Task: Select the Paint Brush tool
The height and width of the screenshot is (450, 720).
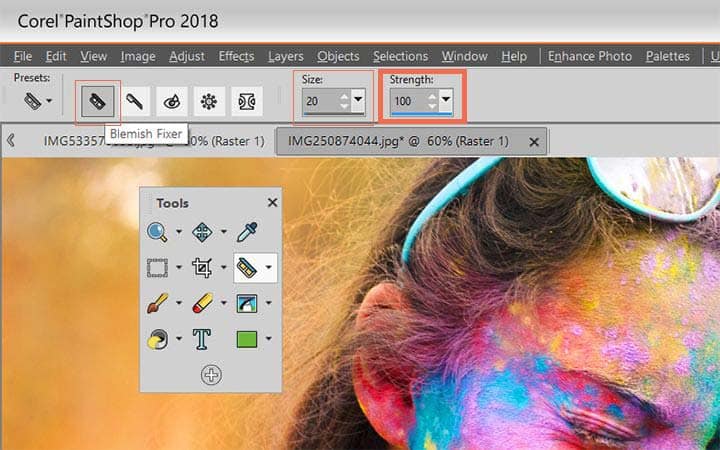Action: pos(157,304)
